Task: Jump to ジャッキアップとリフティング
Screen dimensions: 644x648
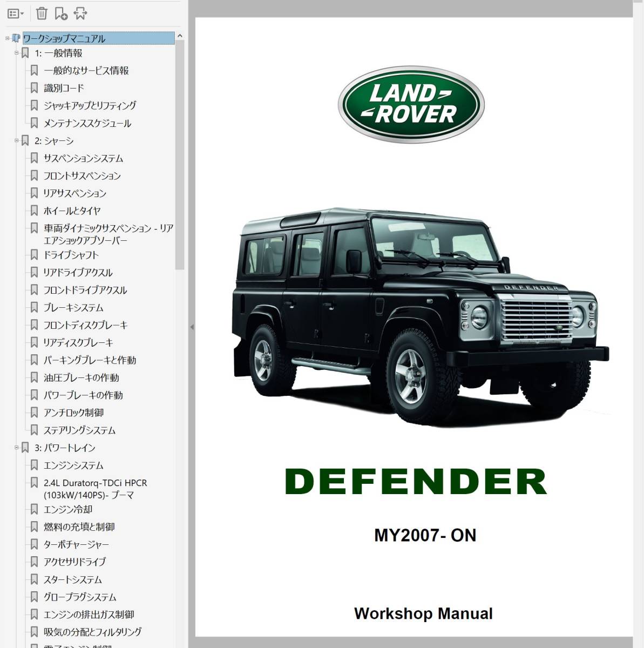Action: pyautogui.click(x=90, y=106)
